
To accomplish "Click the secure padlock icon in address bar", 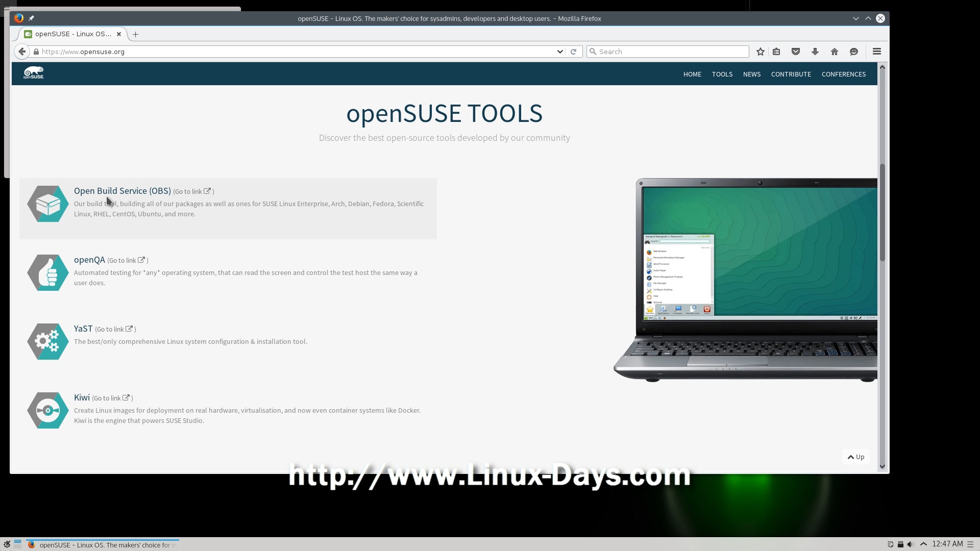I will (x=36, y=52).
